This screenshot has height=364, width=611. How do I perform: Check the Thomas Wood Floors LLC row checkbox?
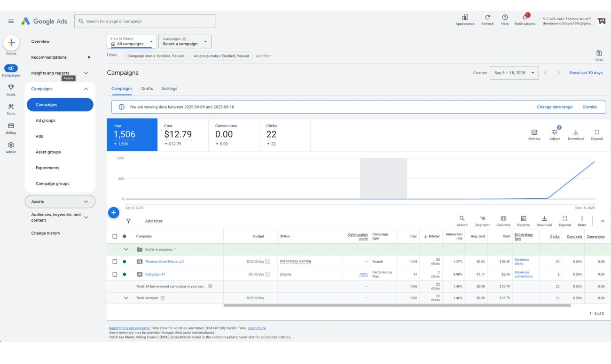click(x=115, y=262)
